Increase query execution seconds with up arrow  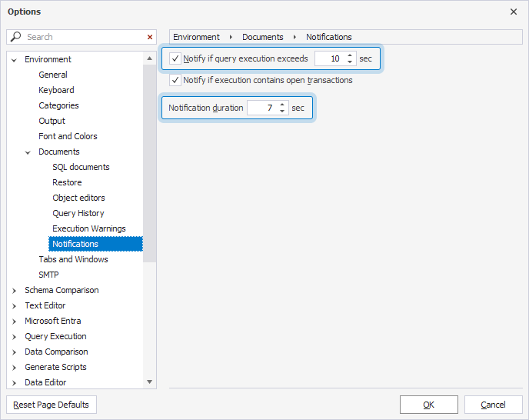tap(350, 55)
